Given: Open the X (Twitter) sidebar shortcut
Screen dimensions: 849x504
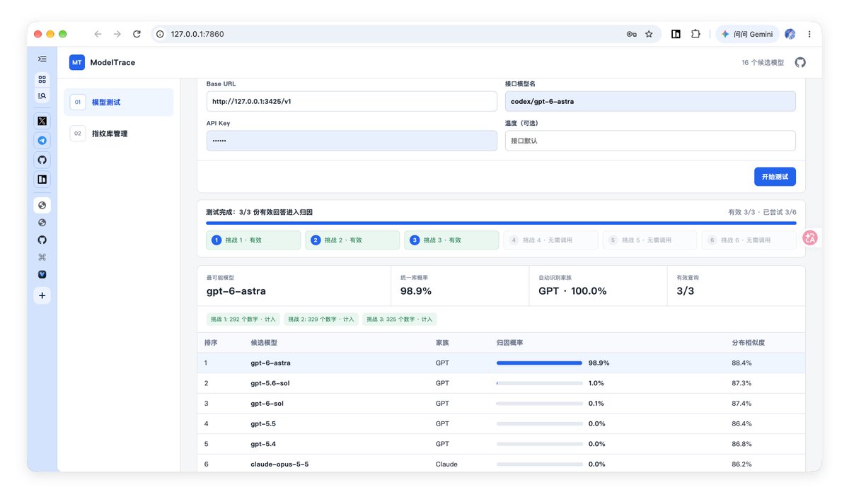Looking at the screenshot, I should click(42, 121).
